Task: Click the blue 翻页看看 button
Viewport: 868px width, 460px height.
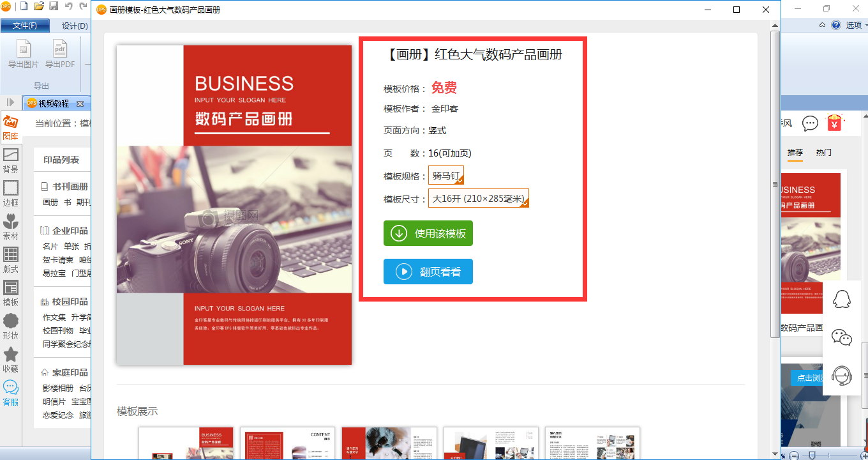Action: tap(428, 272)
